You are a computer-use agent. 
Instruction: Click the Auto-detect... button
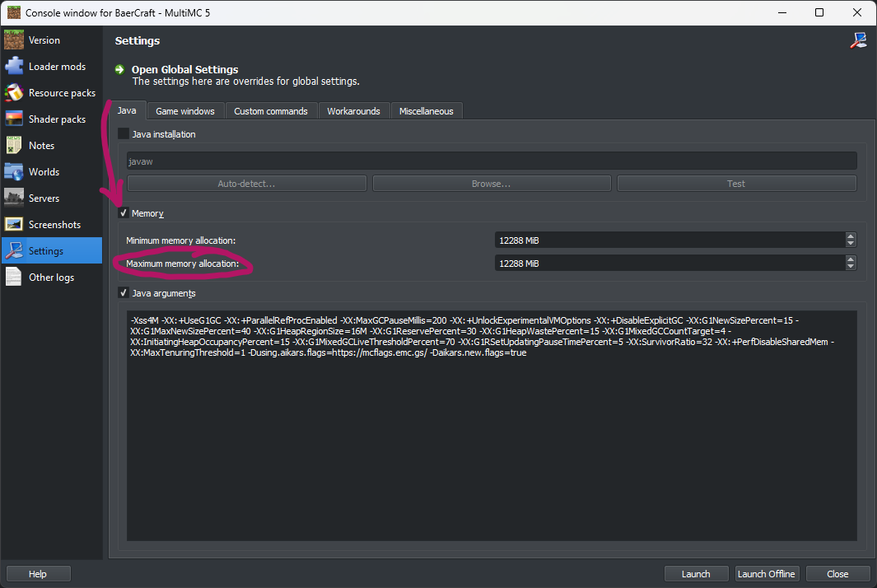tap(247, 184)
